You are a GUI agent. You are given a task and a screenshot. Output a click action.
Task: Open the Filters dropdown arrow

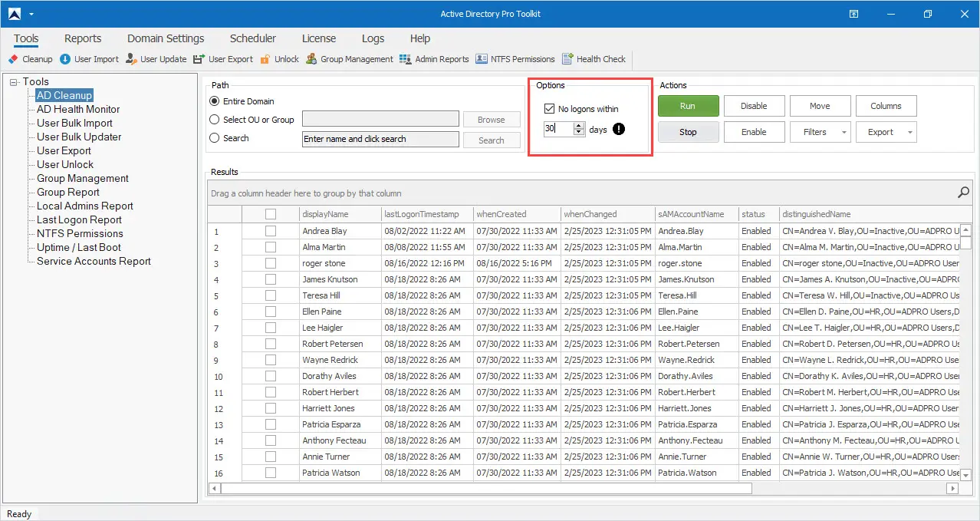(x=844, y=132)
